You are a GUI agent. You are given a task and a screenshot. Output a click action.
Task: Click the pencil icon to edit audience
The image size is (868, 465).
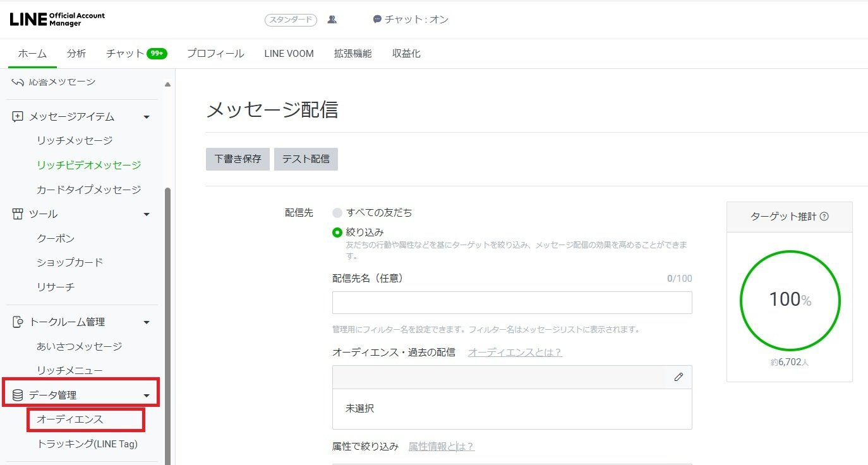(678, 377)
